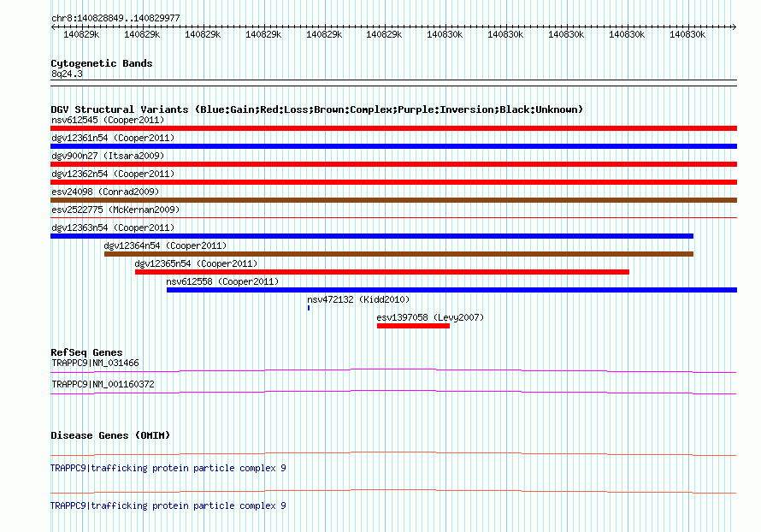This screenshot has height=532, width=761.
Task: Click the RefSeq Genes track heading
Action: [x=86, y=352]
